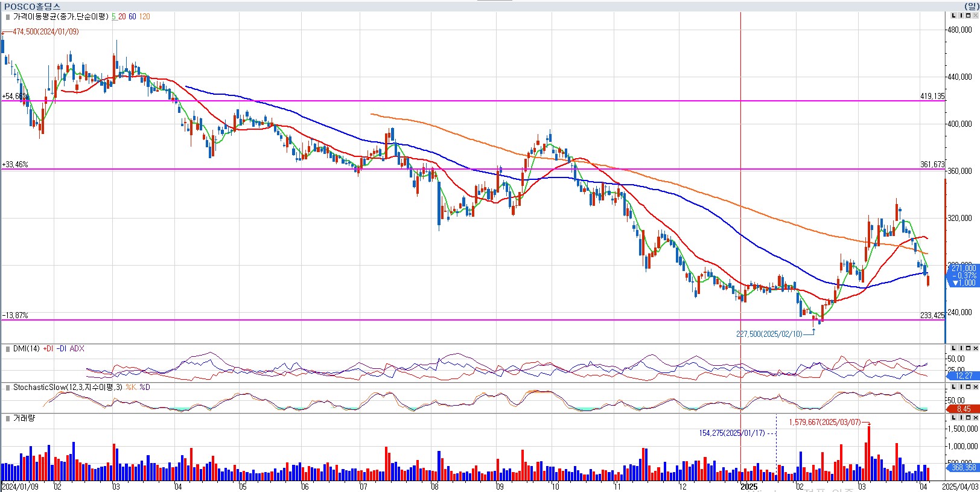Select the 20-day moving average legend

122,17
